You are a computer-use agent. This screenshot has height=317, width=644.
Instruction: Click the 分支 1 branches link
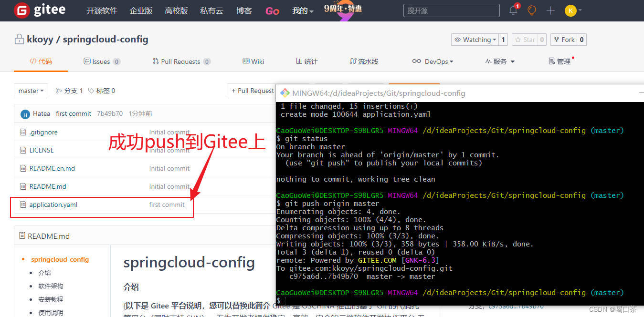pyautogui.click(x=69, y=91)
